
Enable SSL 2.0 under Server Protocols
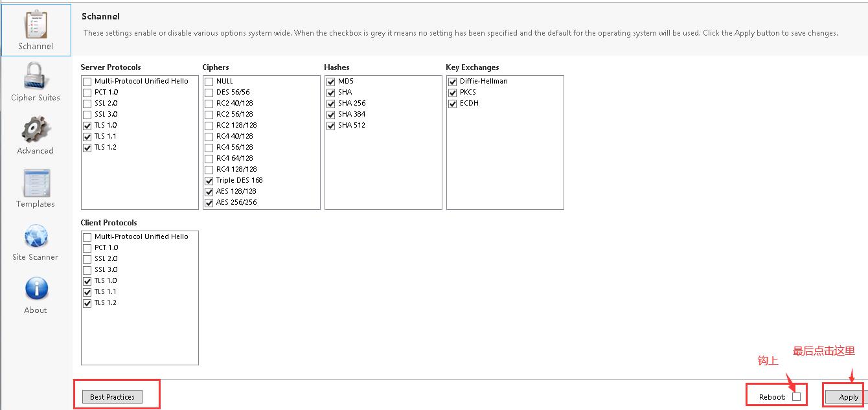point(87,104)
